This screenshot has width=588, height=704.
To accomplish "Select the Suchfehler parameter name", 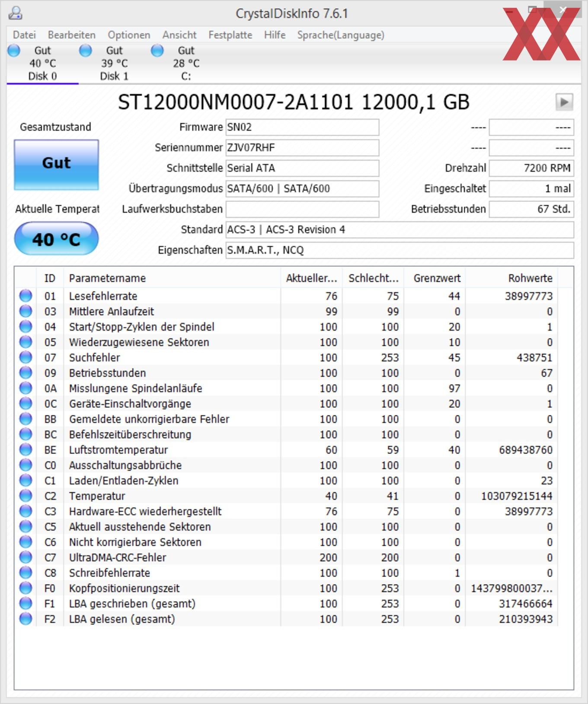I will (x=94, y=357).
